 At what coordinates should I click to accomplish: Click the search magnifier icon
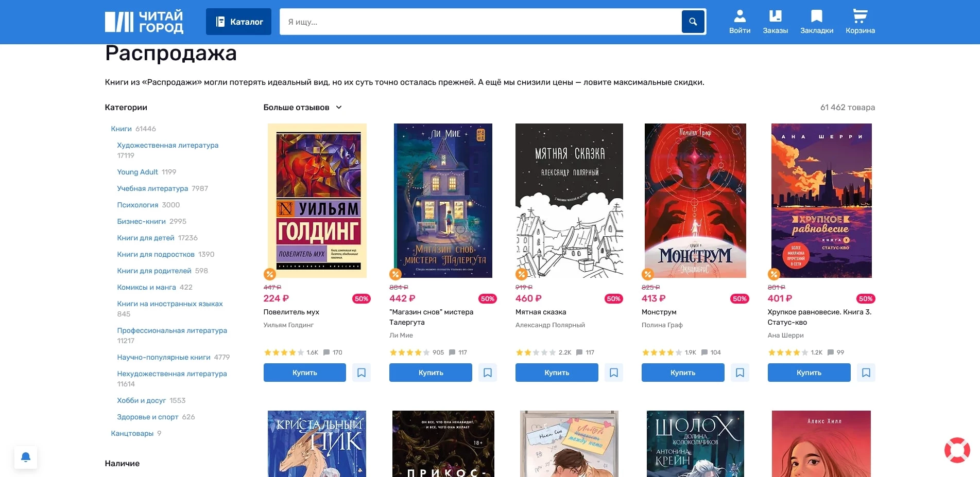(x=693, y=22)
